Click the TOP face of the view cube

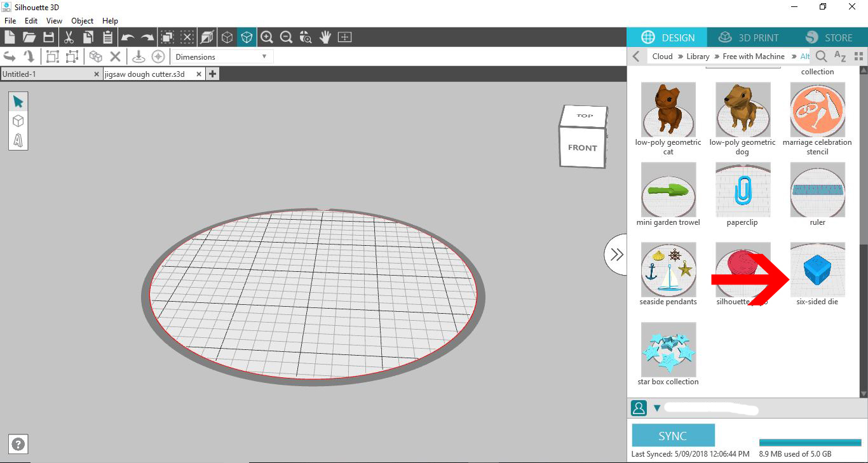[x=584, y=116]
